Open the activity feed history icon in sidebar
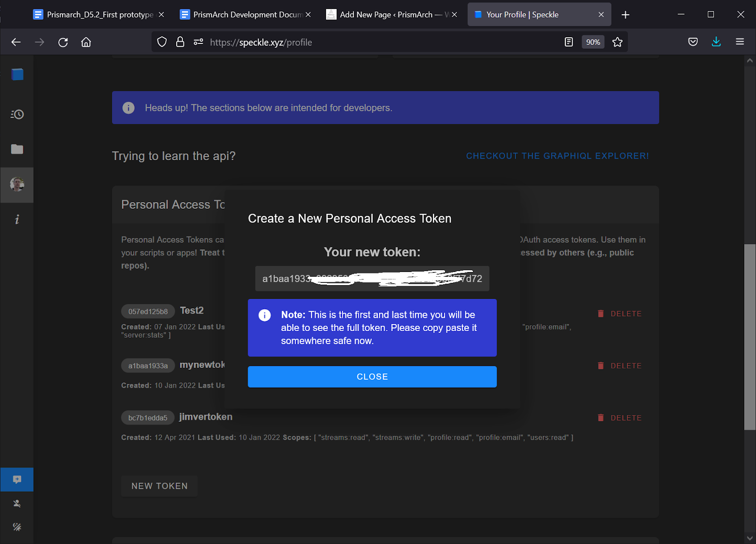This screenshot has height=544, width=756. (17, 114)
